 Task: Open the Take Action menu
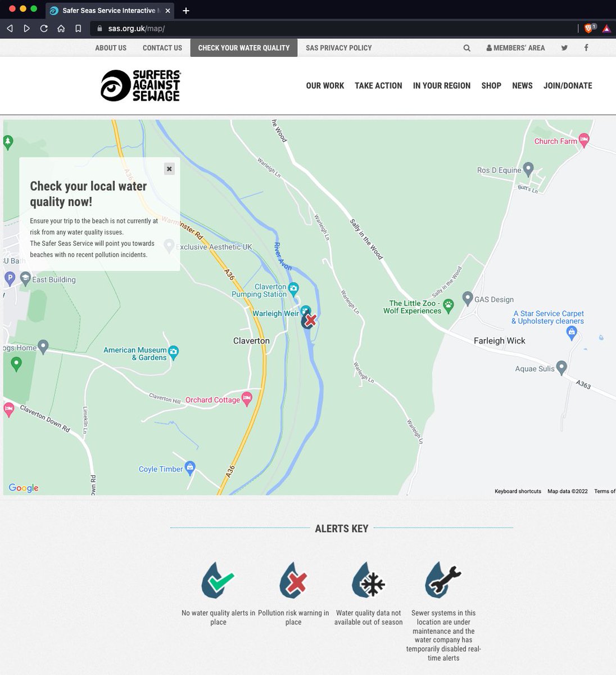[378, 85]
